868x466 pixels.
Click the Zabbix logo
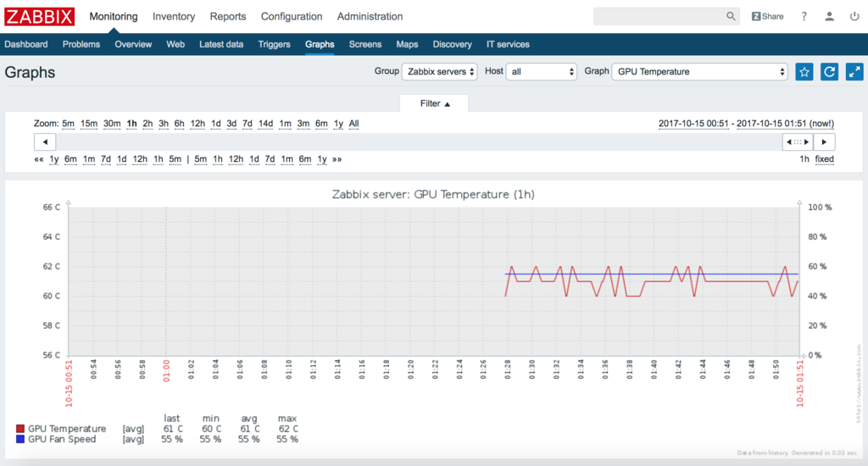coord(39,17)
